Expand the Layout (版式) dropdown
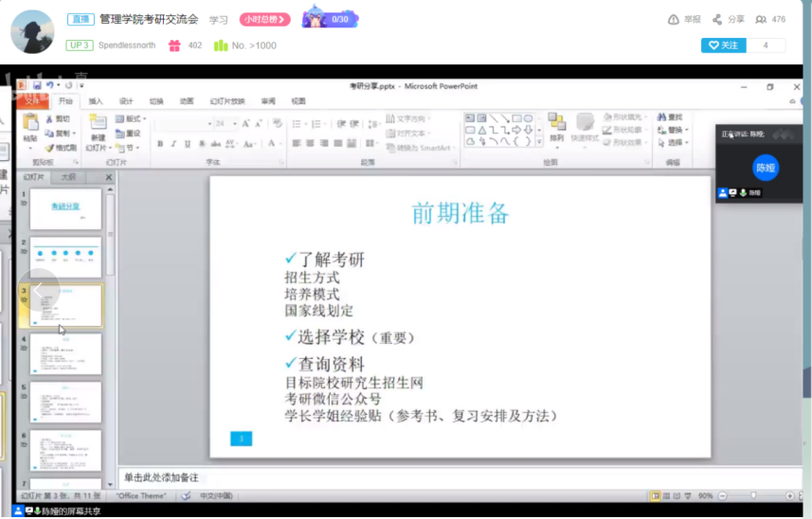This screenshot has height=519, width=812. pos(143,119)
